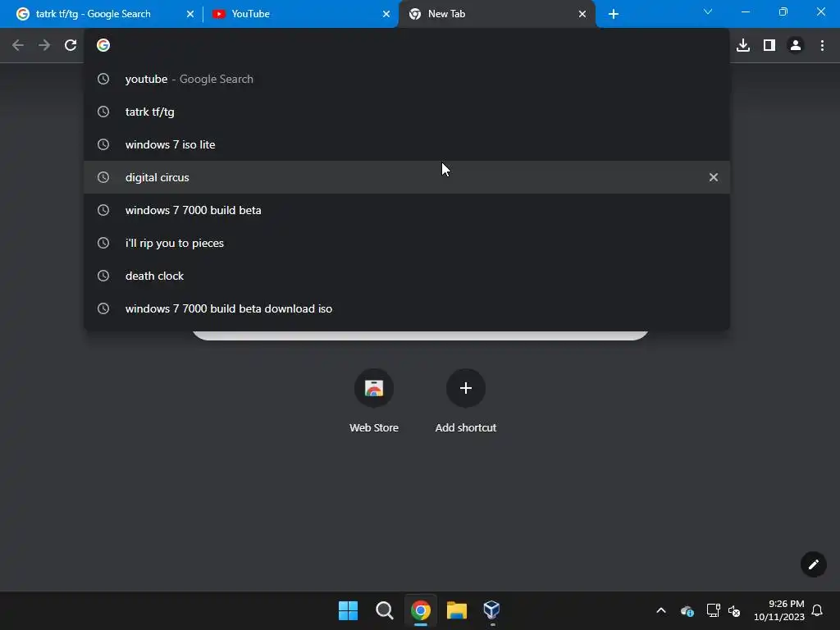The width and height of the screenshot is (840, 630).
Task: Close the tatrk tf/tg tab
Action: point(190,14)
